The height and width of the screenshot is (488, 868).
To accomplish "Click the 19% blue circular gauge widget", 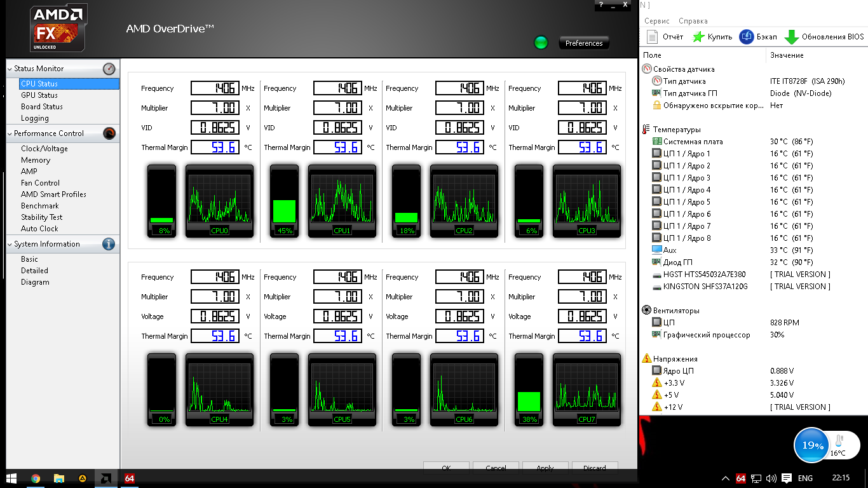I will click(813, 445).
